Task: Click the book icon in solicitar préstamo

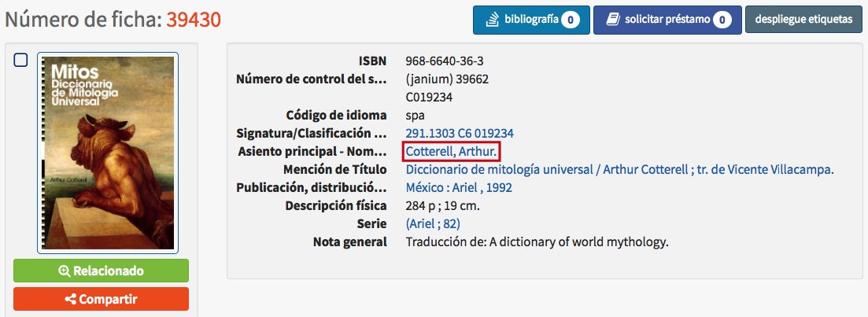Action: (x=613, y=20)
